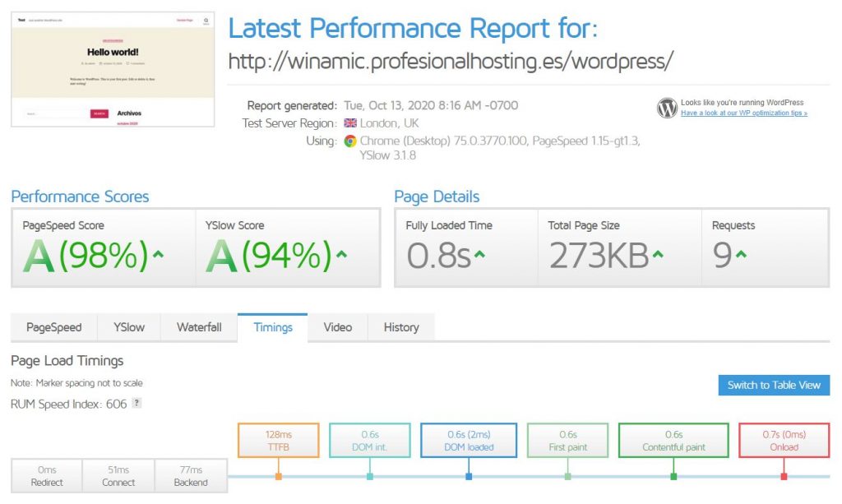Click the Chrome browser icon
Screen dimensions: 842x504
point(349,141)
